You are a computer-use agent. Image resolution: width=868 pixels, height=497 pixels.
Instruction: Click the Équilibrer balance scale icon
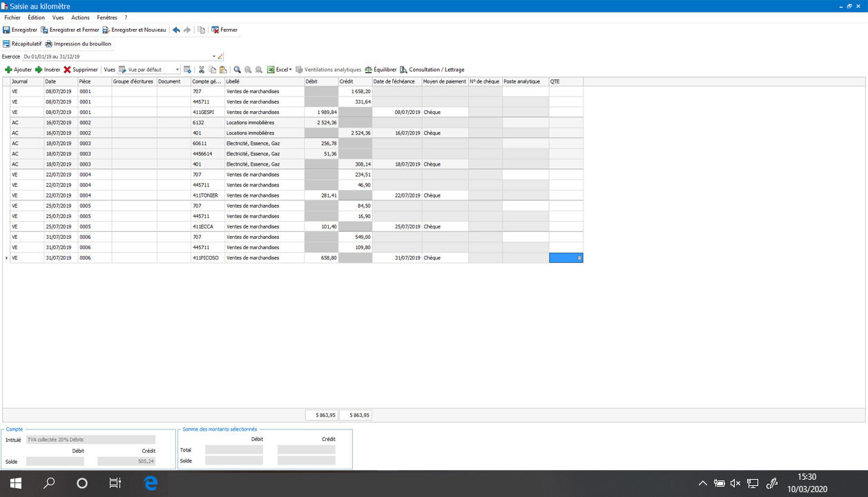click(369, 70)
